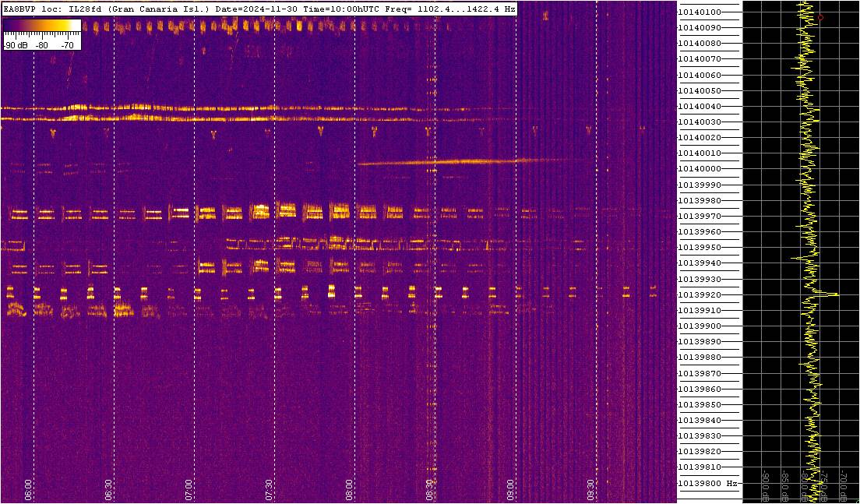Click the -90.0 dB spectrum axis label

click(x=766, y=485)
